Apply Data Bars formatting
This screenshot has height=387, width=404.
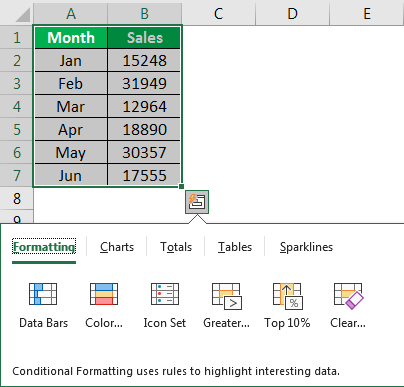click(43, 305)
